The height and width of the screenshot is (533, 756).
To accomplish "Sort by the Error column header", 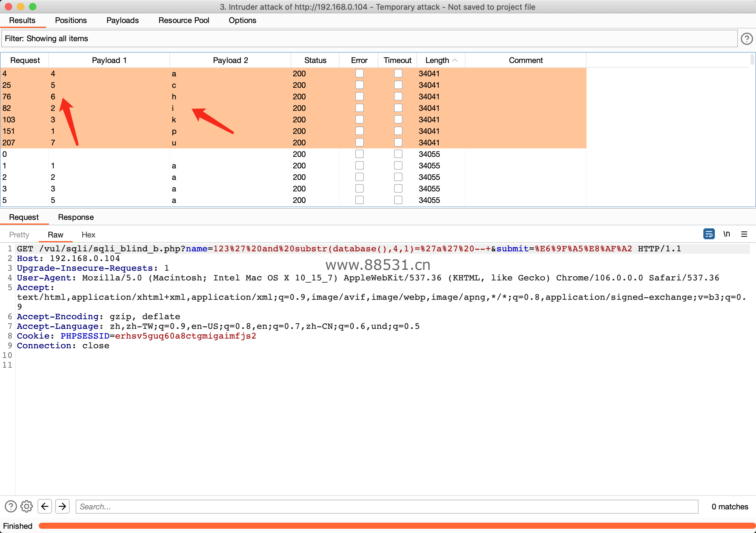I will [x=359, y=60].
